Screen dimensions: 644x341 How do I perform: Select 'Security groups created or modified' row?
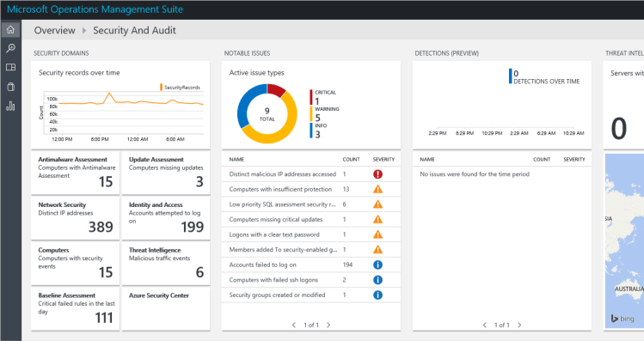(x=311, y=295)
